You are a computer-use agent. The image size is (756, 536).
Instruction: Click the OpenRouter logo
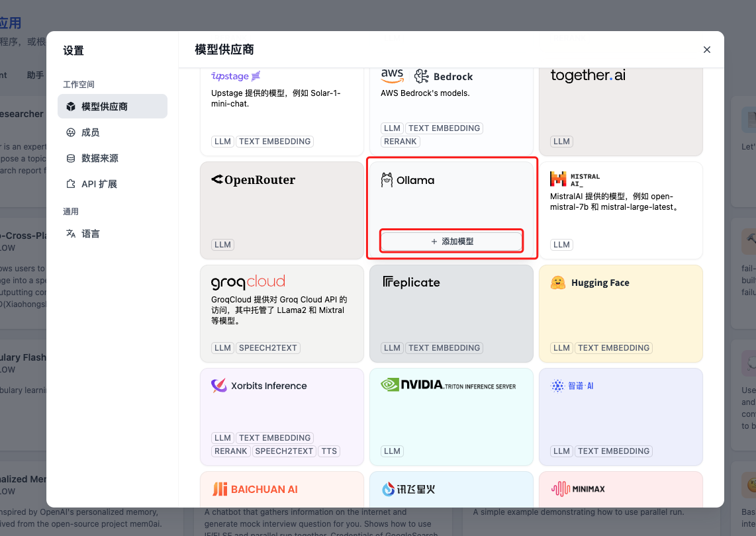254,180
